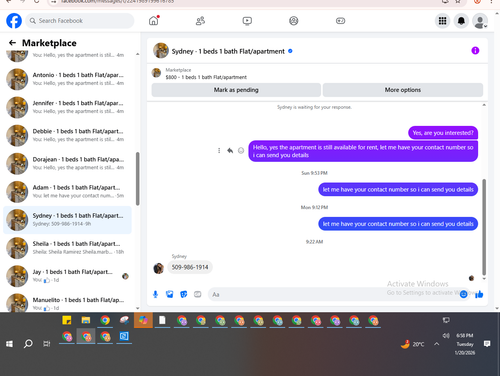Open Sticky Notes from taskbar
This screenshot has width=500, height=376.
[67, 321]
